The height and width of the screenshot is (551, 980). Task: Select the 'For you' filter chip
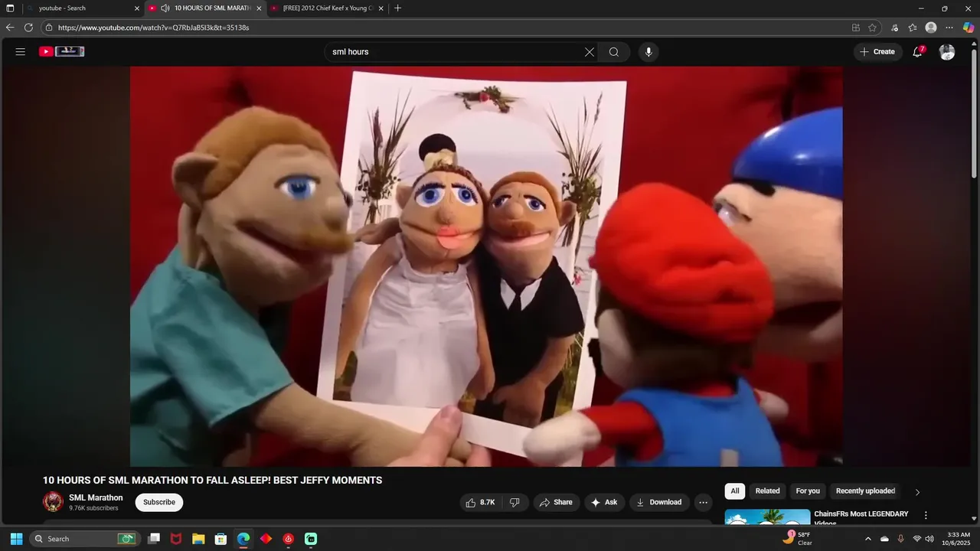(808, 491)
